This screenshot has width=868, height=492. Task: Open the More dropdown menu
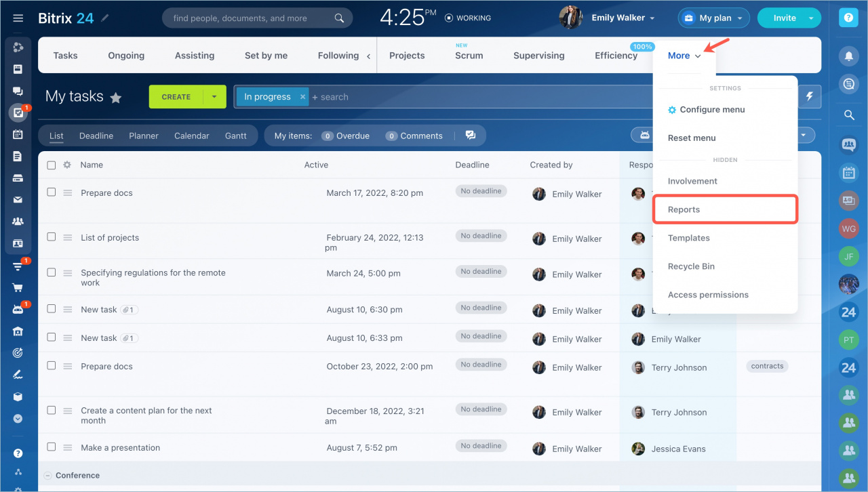[x=684, y=56]
